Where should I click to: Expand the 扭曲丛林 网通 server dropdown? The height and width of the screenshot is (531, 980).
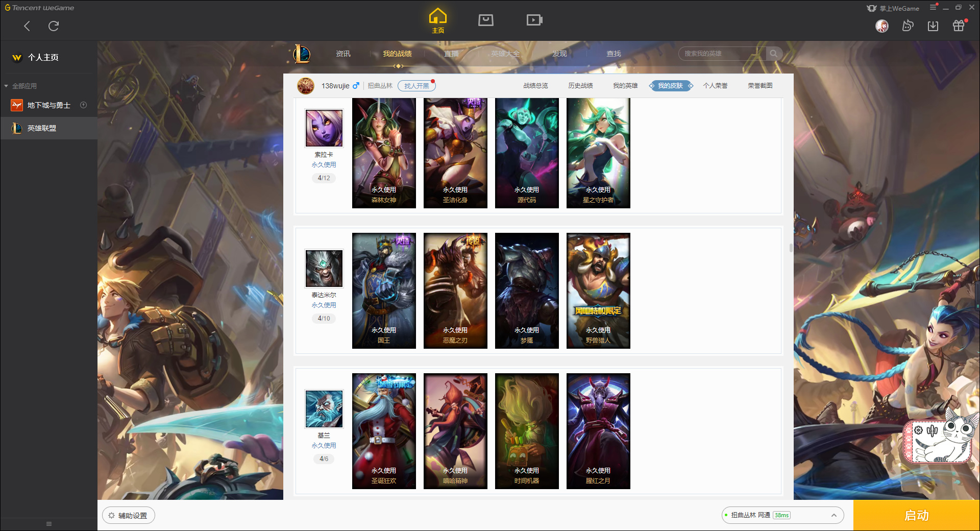pos(782,515)
